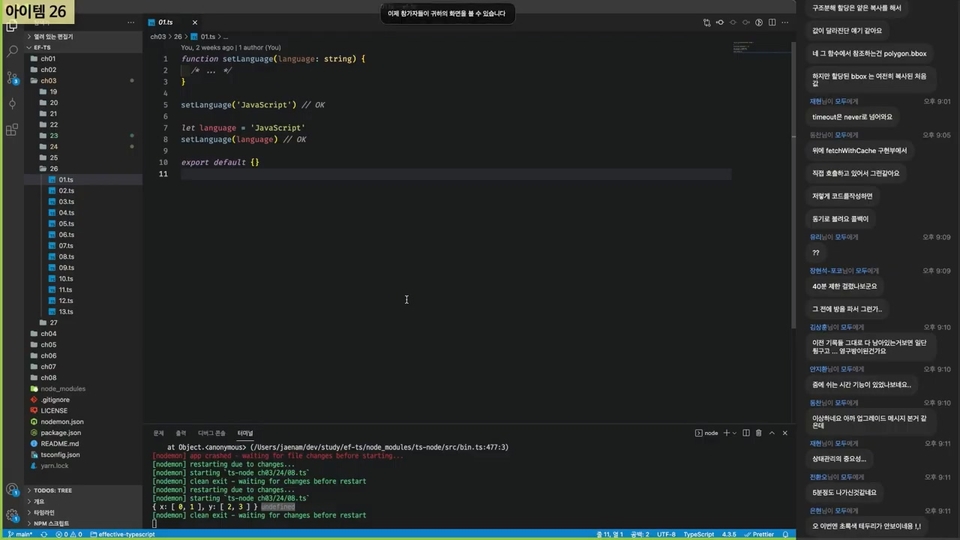Screen dimensions: 960x540
Task: Open the Search view in activity bar
Action: [12, 51]
